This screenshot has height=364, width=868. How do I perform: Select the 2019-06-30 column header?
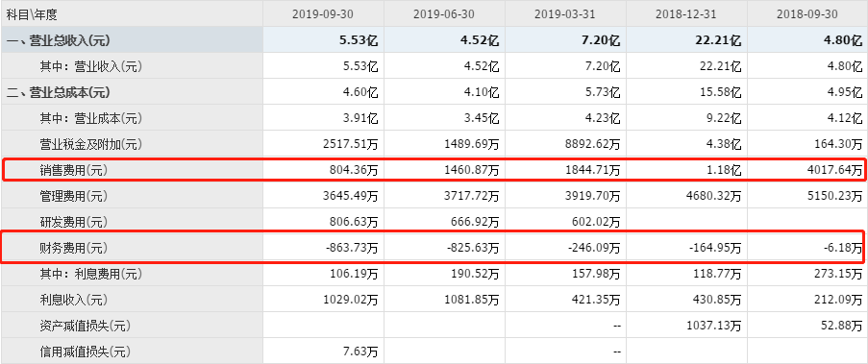point(444,13)
